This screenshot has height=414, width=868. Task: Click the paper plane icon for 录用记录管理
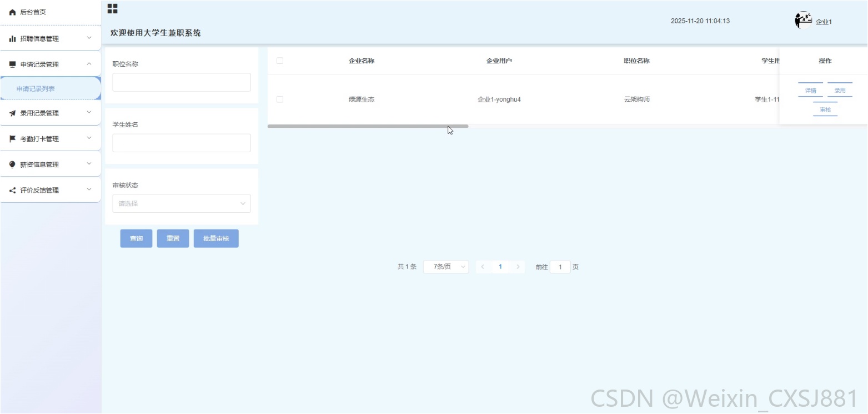coord(12,113)
